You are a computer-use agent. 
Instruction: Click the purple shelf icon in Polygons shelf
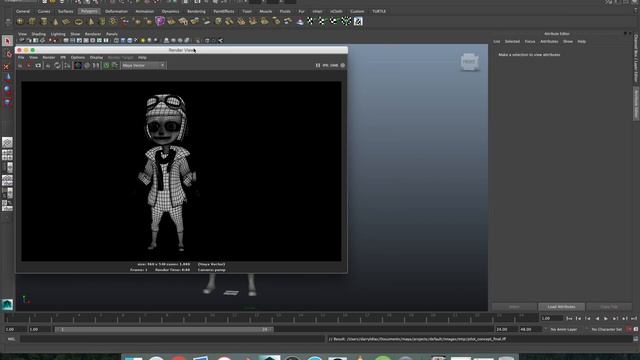click(x=160, y=21)
